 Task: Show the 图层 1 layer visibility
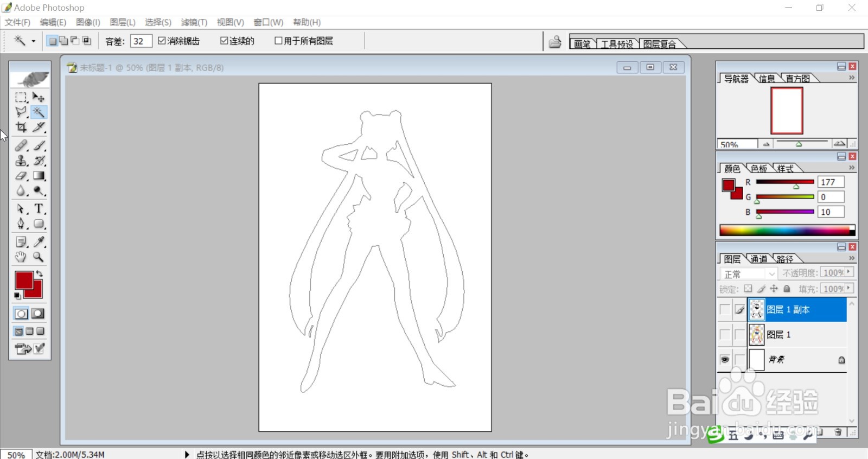coord(725,335)
